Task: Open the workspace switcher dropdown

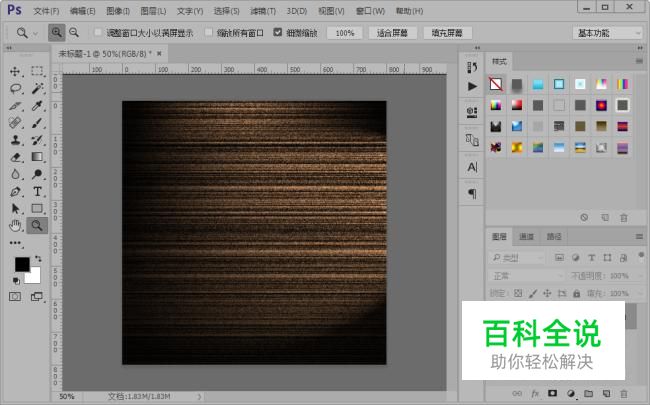Action: [607, 33]
